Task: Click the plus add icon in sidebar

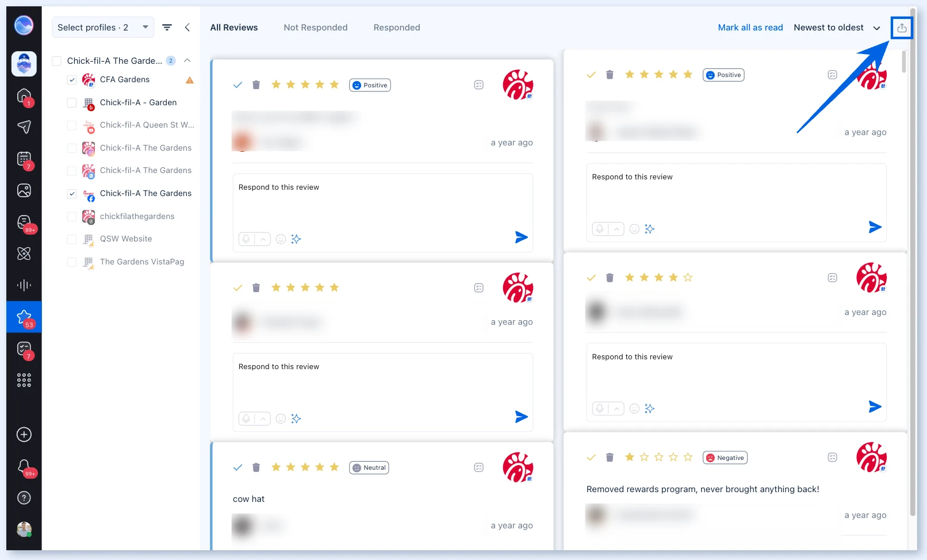Action: (x=24, y=435)
